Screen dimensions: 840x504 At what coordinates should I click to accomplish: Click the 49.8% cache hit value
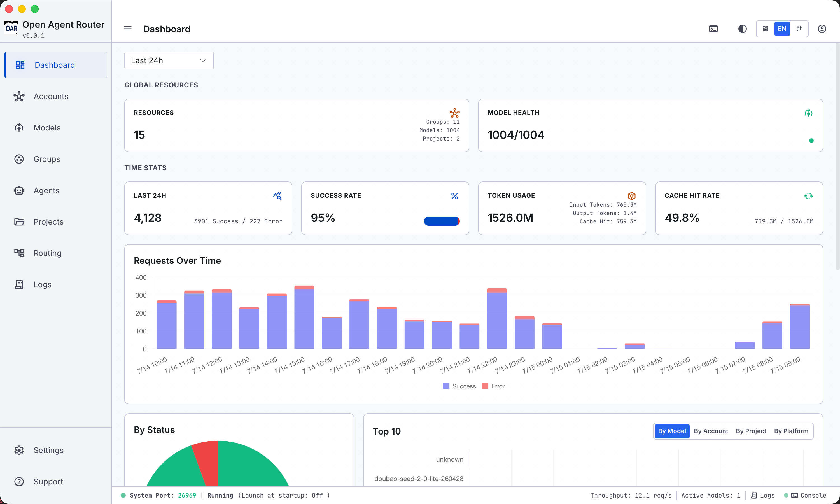click(682, 218)
